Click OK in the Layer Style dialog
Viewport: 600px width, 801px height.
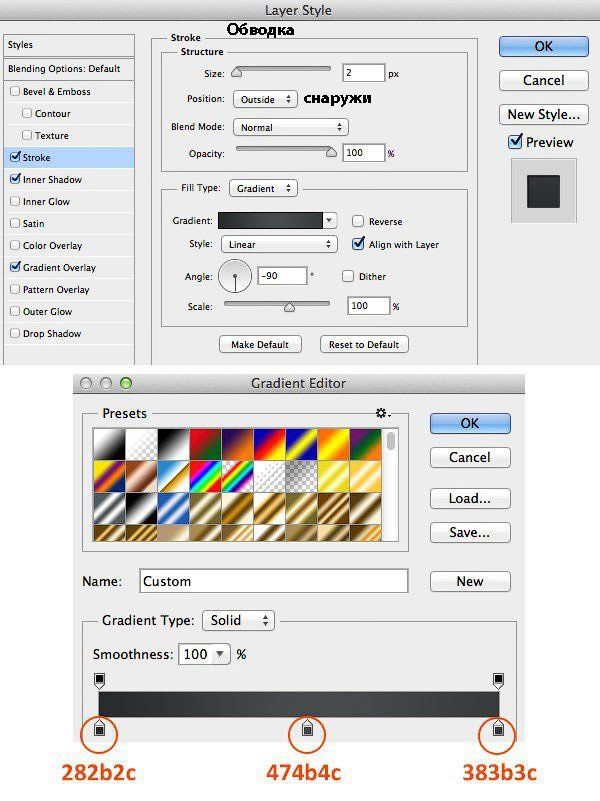(x=544, y=46)
